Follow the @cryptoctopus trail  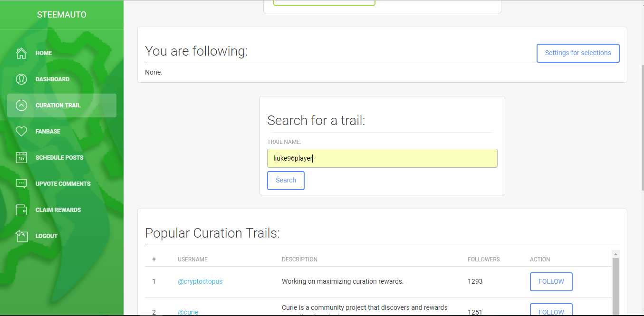click(x=551, y=282)
